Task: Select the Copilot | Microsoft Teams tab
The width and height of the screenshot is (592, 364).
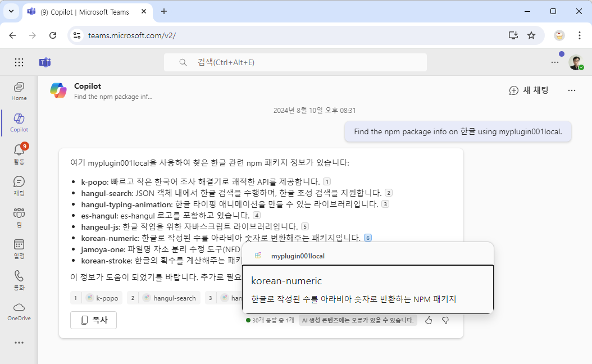Action: (85, 12)
